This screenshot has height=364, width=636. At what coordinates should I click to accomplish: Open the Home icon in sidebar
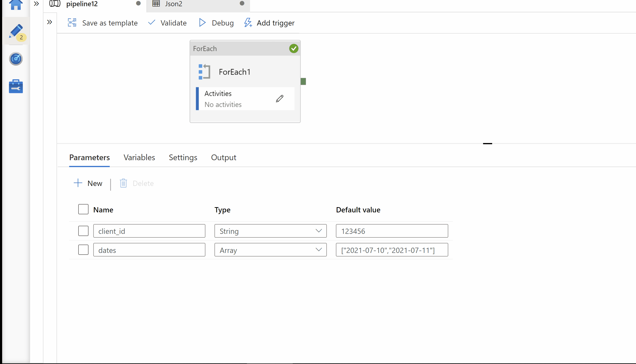(x=16, y=5)
